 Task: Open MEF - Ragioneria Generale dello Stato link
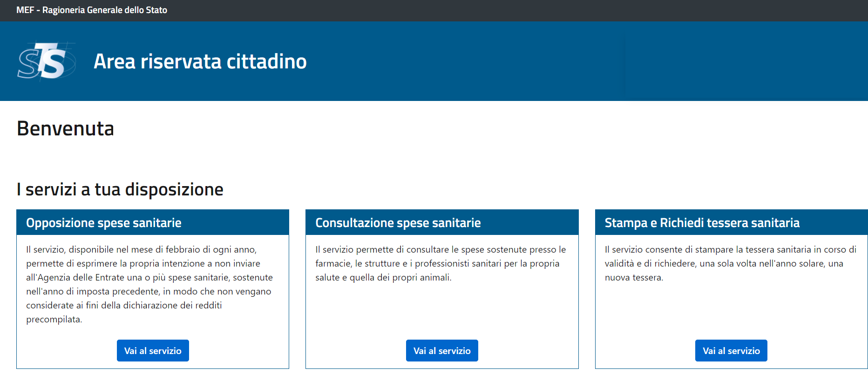[x=92, y=10]
